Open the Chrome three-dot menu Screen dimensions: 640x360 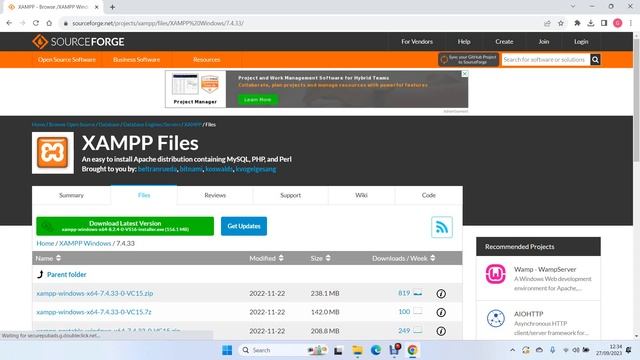(631, 23)
